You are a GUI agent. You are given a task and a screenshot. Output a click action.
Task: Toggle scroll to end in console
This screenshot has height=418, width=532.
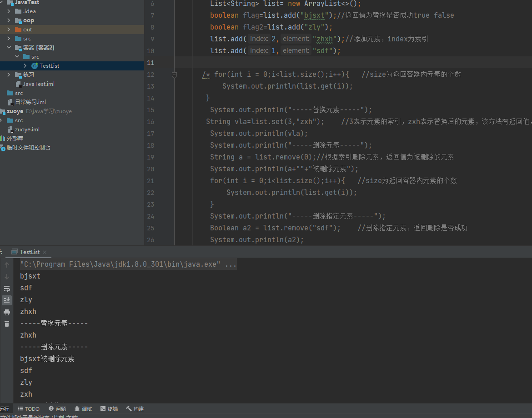pos(7,300)
